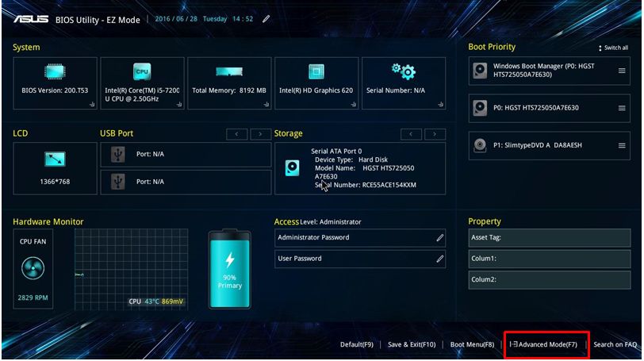
Task: Select the User Password row
Action: (x=360, y=259)
